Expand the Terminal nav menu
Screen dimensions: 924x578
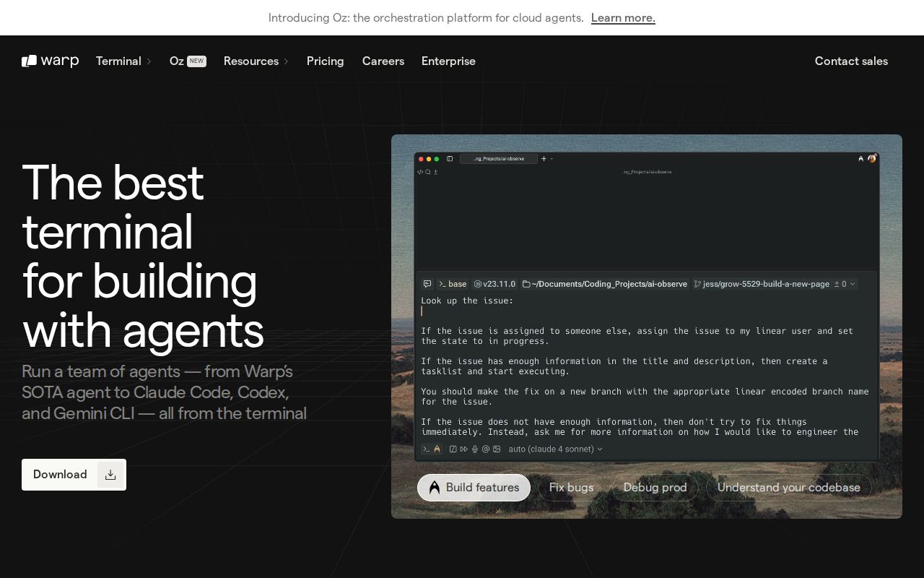[x=123, y=61]
